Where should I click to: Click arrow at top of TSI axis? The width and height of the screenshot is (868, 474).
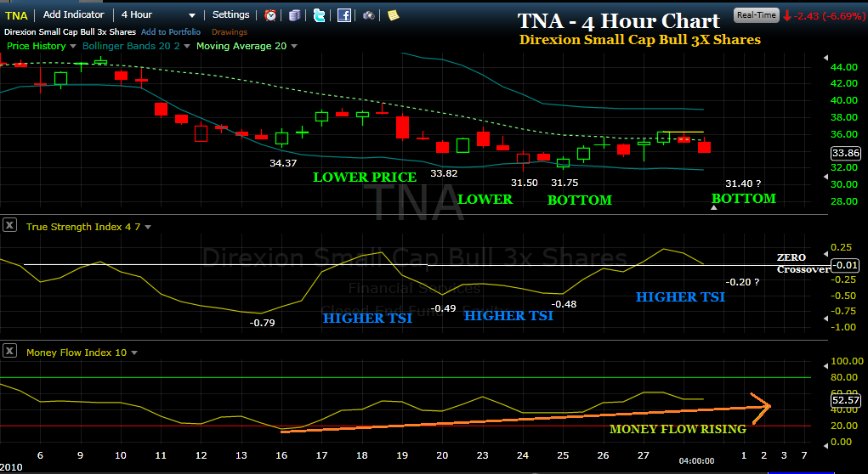(826, 253)
